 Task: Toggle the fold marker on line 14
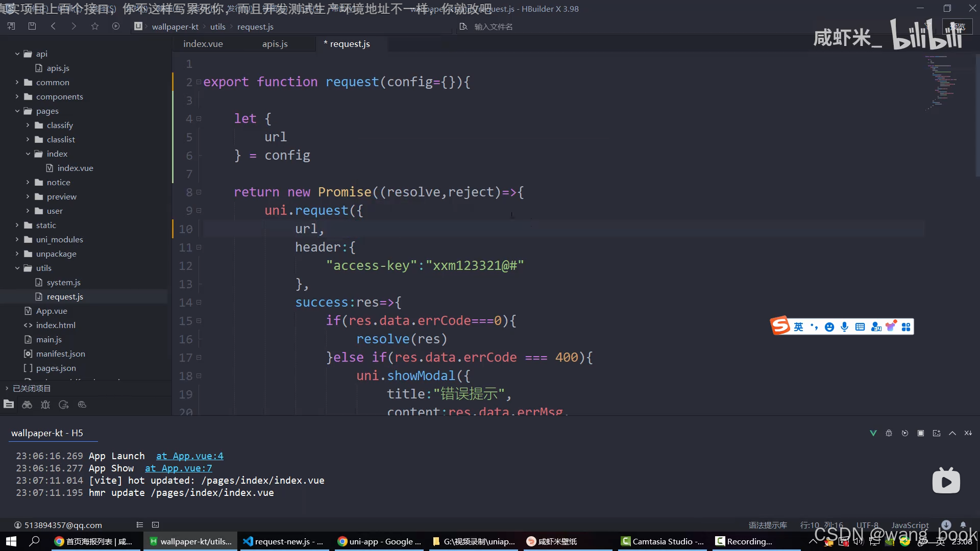[x=199, y=303]
